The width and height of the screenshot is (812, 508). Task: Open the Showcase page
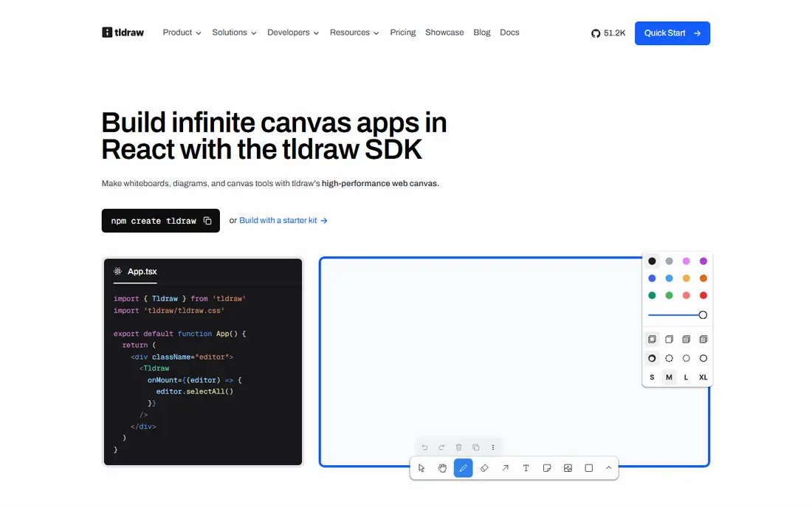[444, 32]
